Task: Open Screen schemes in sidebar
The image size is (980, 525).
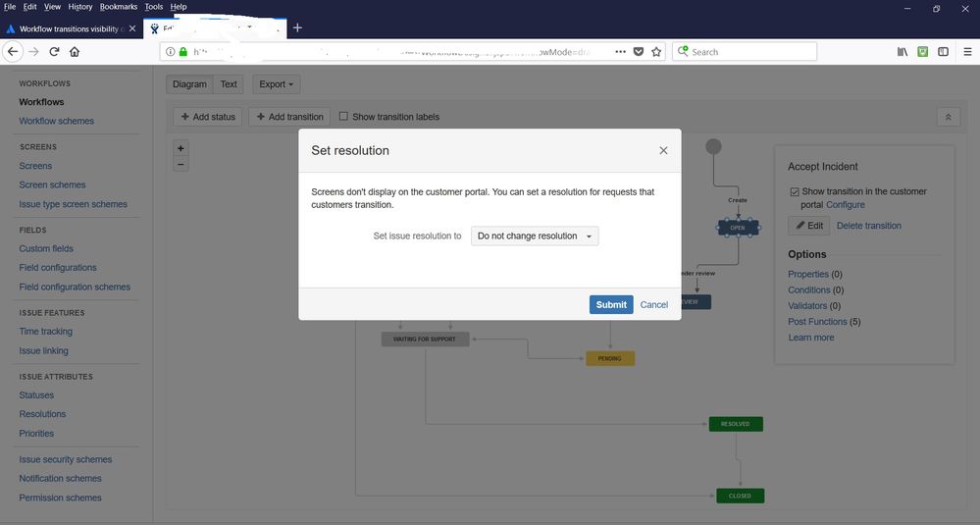Action: (52, 185)
